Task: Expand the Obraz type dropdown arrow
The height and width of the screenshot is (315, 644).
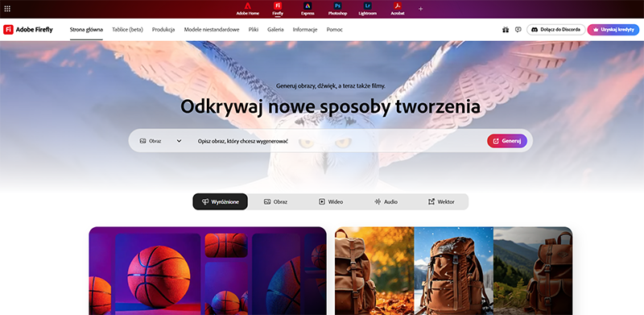Action: coord(179,141)
